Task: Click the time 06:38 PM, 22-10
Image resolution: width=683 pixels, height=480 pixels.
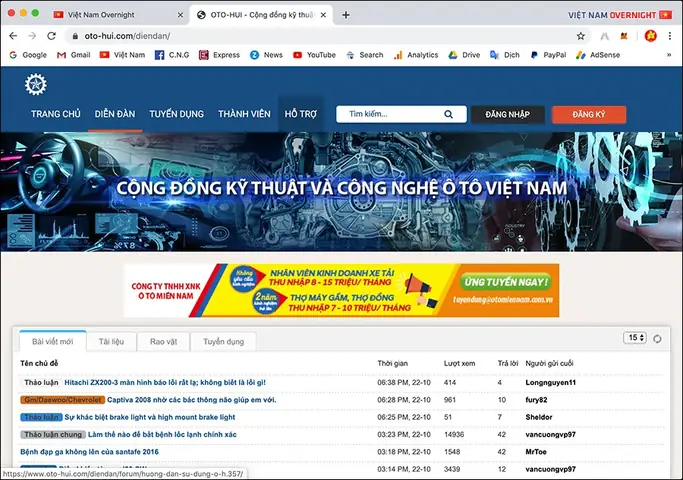Action: point(404,382)
